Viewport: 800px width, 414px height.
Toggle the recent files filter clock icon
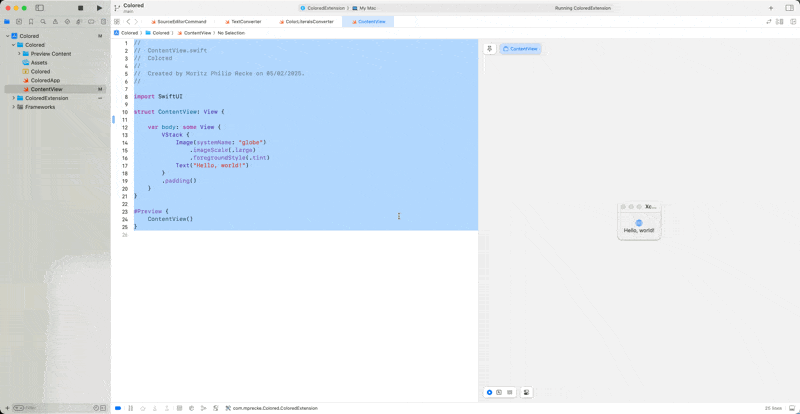pos(96,408)
